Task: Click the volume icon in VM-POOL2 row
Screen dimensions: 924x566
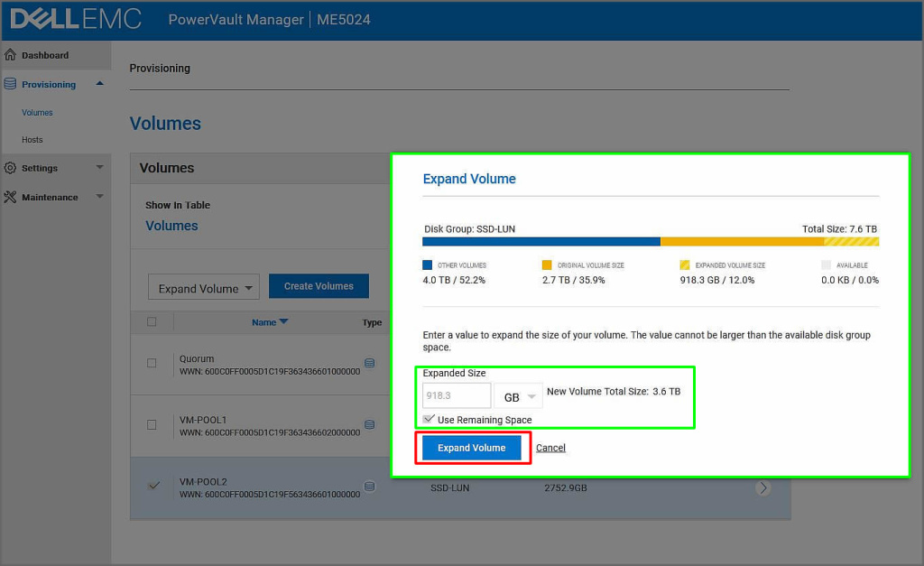Action: coord(369,487)
